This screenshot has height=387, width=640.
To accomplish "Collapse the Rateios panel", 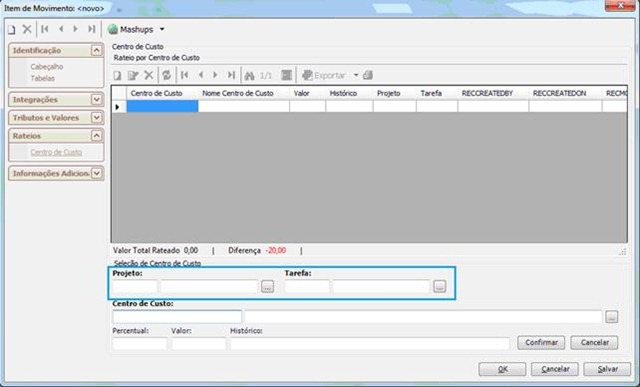I will point(96,136).
